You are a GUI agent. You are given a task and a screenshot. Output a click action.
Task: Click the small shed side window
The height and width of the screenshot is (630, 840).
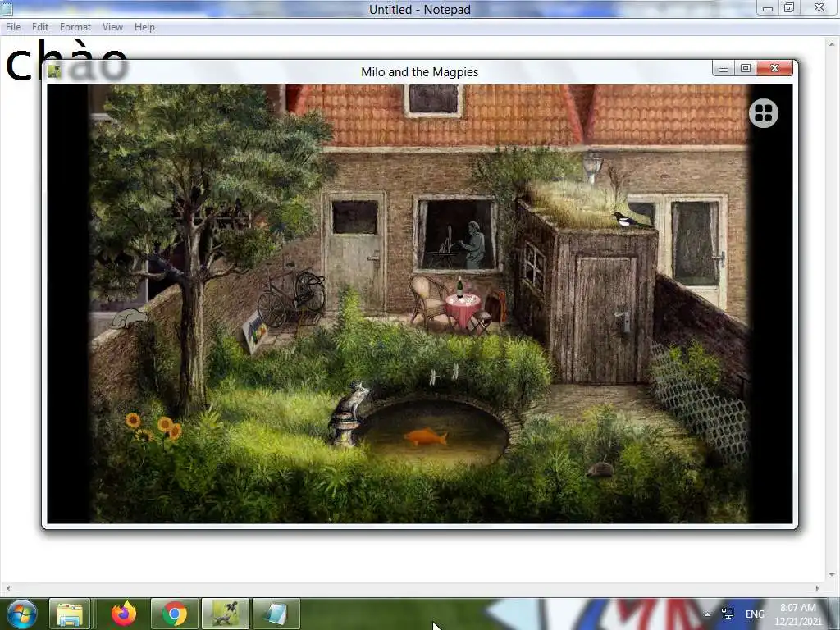(x=532, y=267)
